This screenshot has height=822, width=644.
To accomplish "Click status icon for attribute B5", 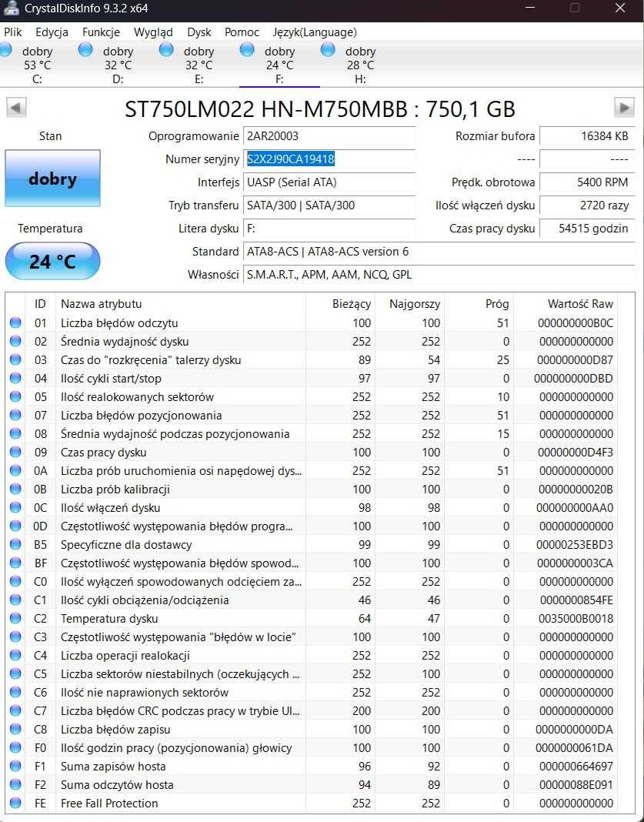I will point(15,544).
